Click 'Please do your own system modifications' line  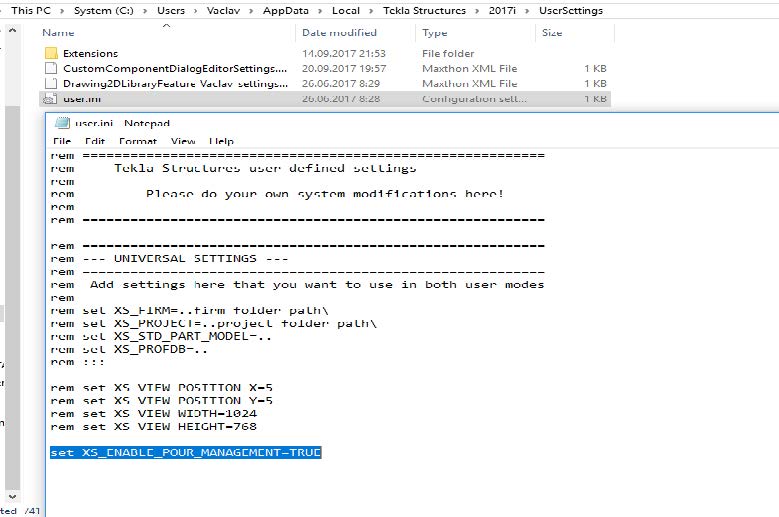point(277,194)
